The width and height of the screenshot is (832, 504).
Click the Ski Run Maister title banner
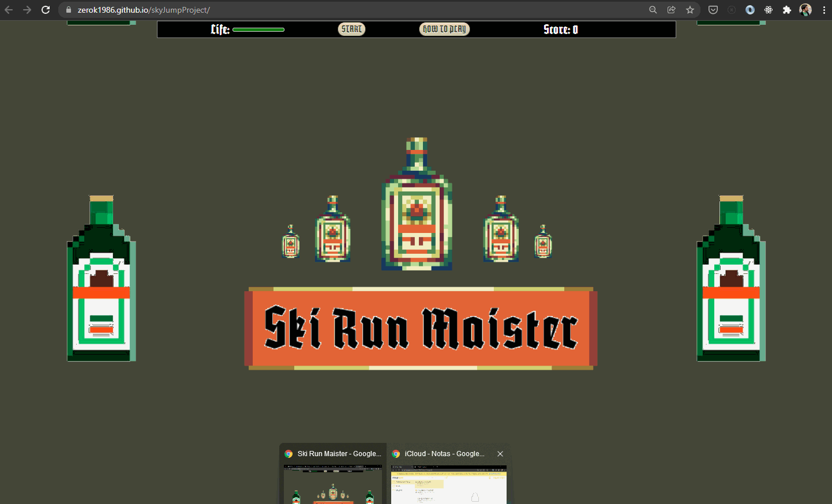tap(421, 328)
